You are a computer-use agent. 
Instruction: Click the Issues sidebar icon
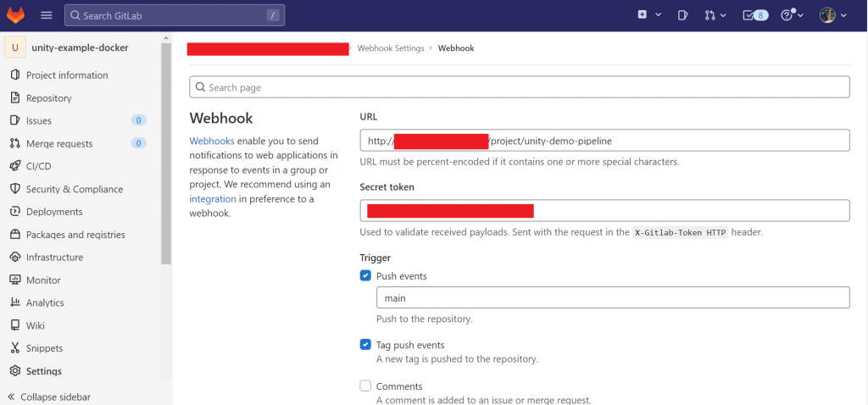[x=15, y=120]
